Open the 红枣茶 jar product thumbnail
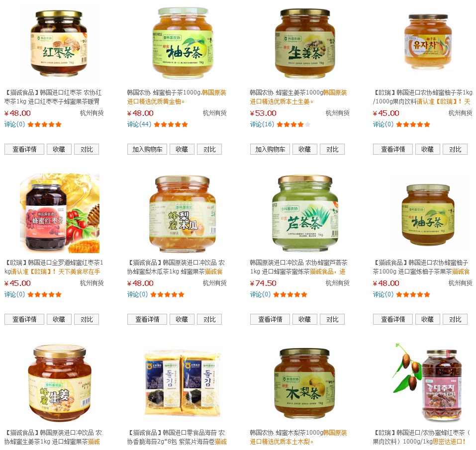The height and width of the screenshot is (450, 476). click(59, 43)
